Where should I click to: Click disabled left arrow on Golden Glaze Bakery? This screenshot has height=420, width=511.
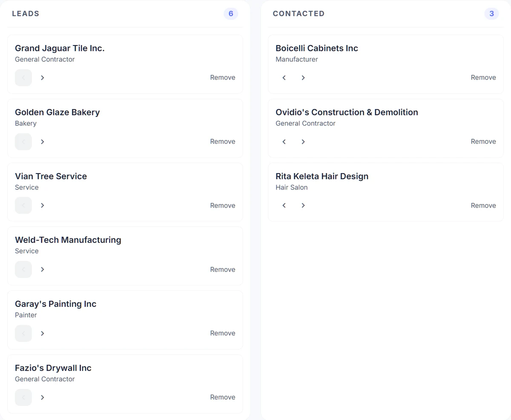coord(23,142)
